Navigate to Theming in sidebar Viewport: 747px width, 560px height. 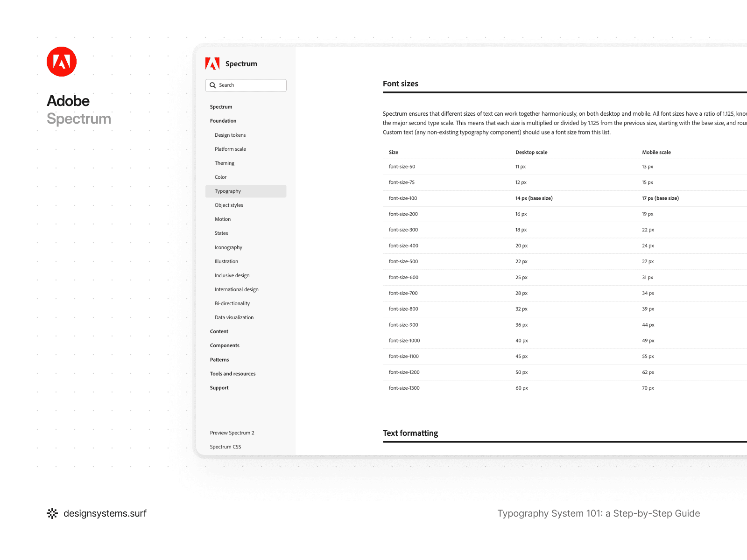(225, 163)
